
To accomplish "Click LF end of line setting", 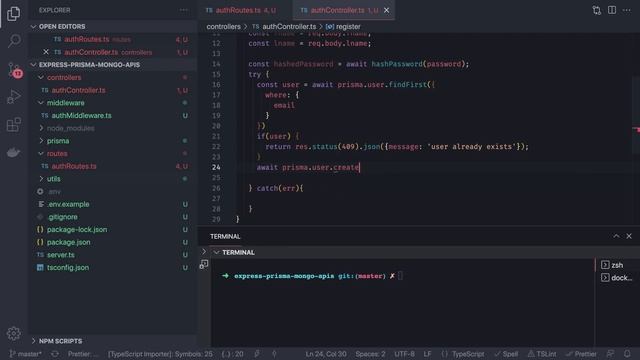I will [x=427, y=354].
